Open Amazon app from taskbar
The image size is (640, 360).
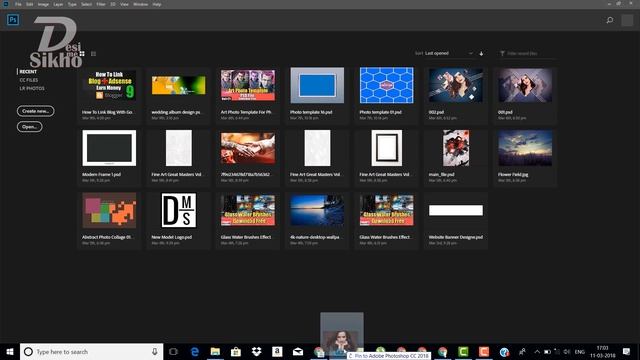pyautogui.click(x=277, y=351)
